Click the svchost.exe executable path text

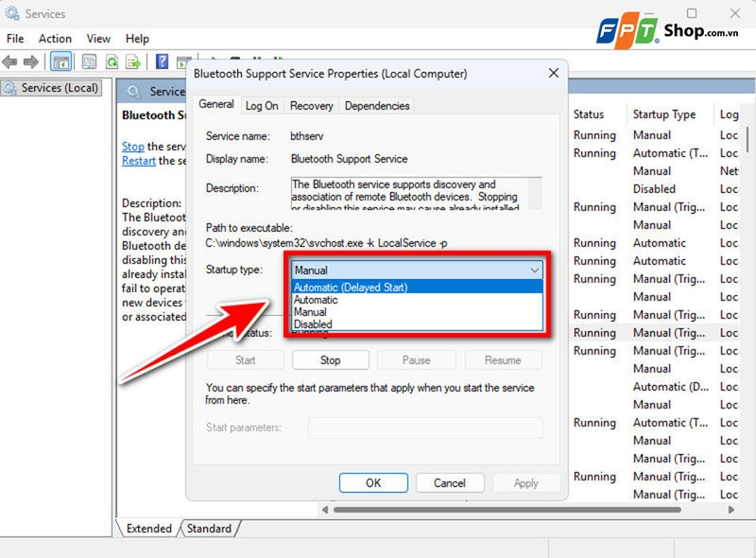click(x=326, y=243)
